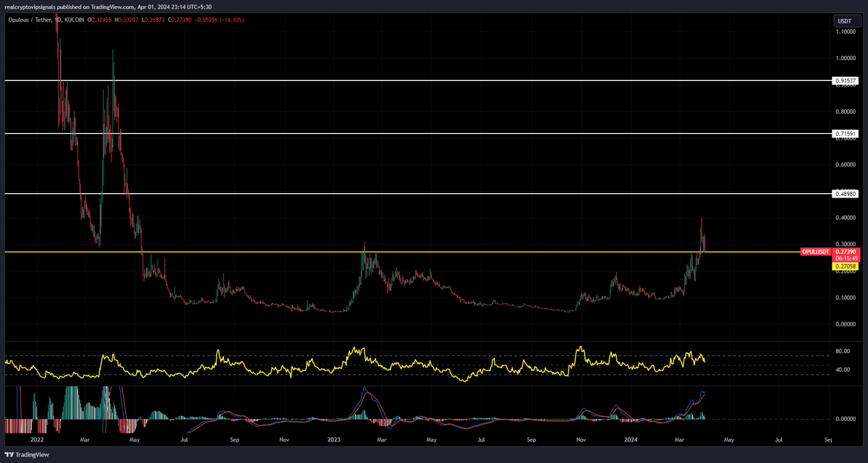
Task: Click the TradingView logo at the bottom left
Action: point(26,455)
